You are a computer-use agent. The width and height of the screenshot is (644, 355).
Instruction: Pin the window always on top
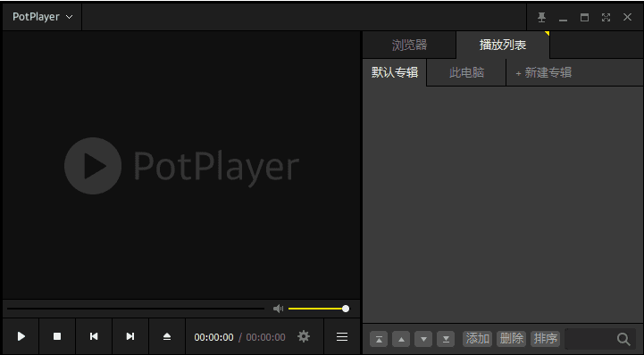pos(542,17)
